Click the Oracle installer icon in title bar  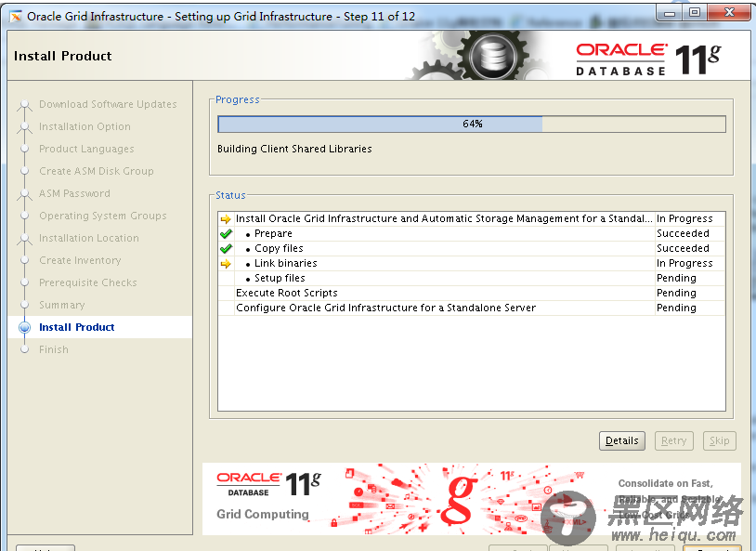pyautogui.click(x=16, y=17)
